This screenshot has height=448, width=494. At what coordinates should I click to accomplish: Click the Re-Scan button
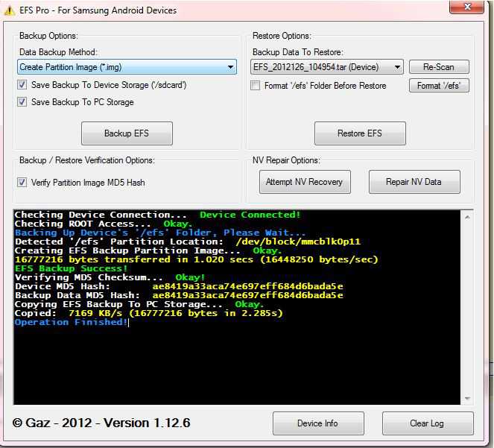[439, 67]
